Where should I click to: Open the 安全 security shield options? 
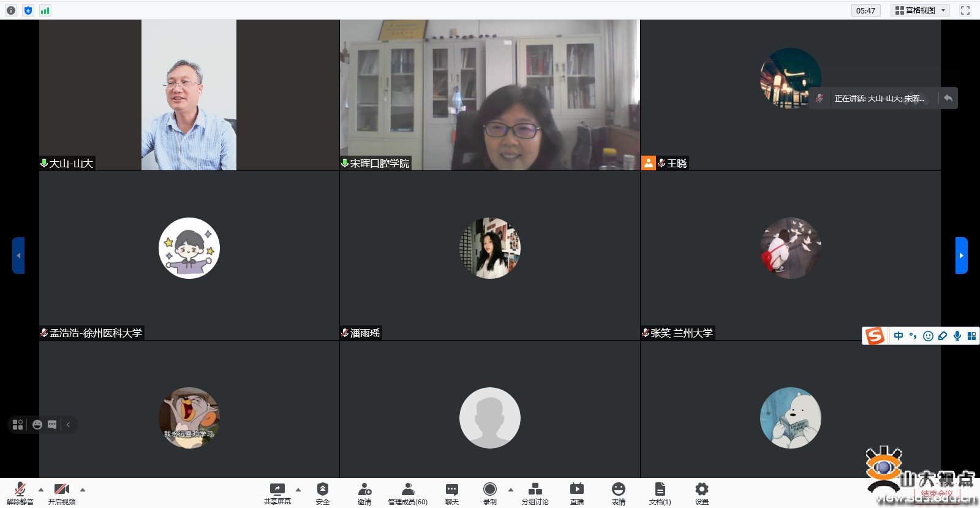[x=323, y=491]
